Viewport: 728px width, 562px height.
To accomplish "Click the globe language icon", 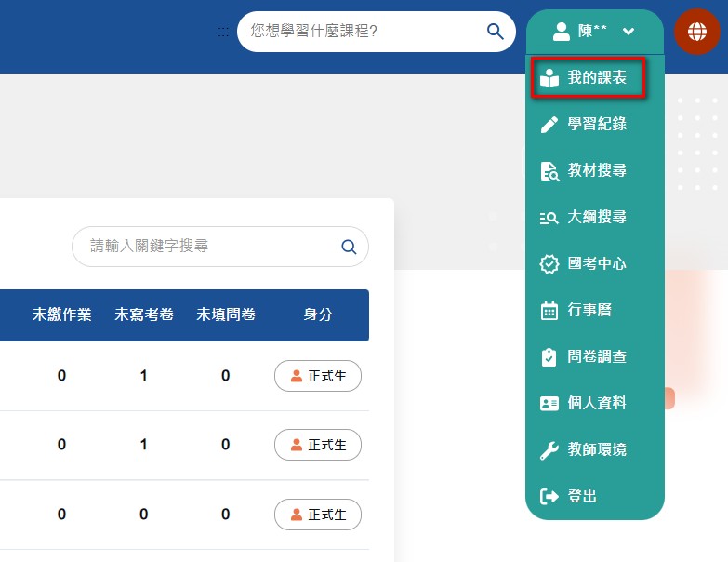I will (x=697, y=32).
